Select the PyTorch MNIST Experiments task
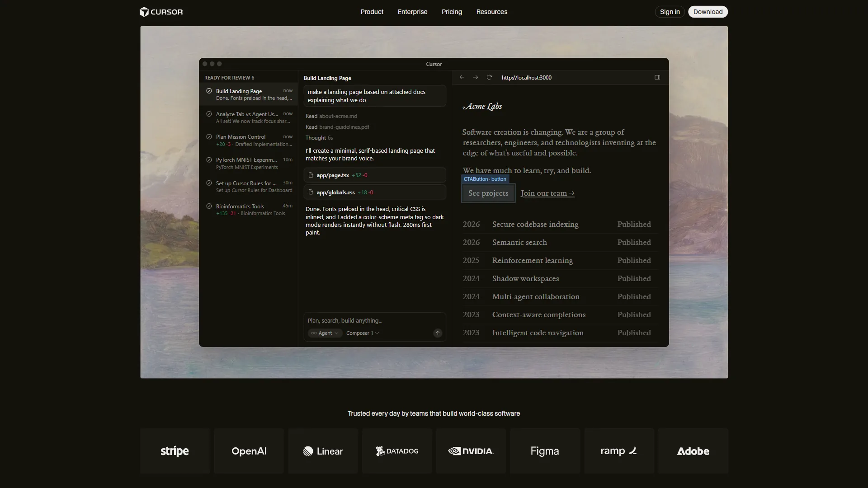 (249, 163)
